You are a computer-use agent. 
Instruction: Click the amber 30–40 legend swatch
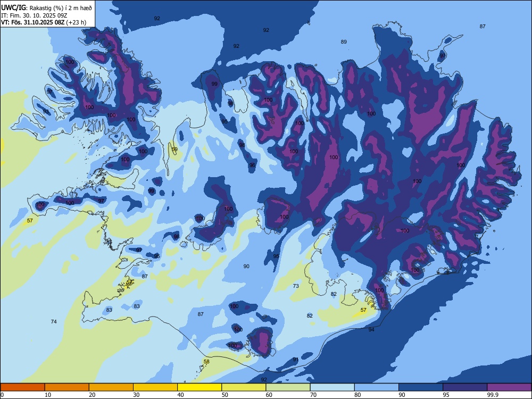click(155, 387)
